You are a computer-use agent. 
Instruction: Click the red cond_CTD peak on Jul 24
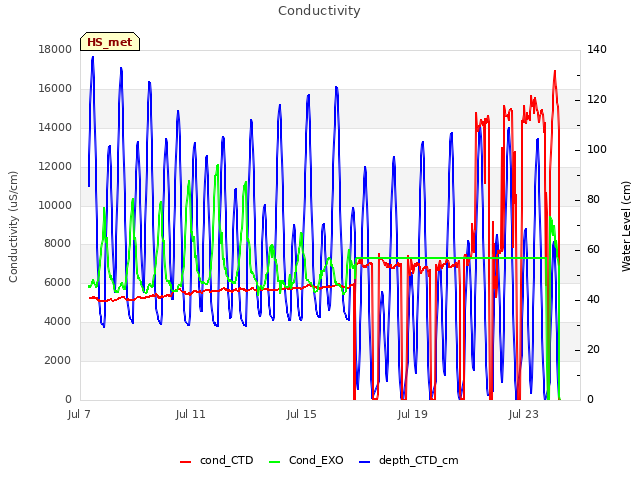pyautogui.click(x=555, y=72)
